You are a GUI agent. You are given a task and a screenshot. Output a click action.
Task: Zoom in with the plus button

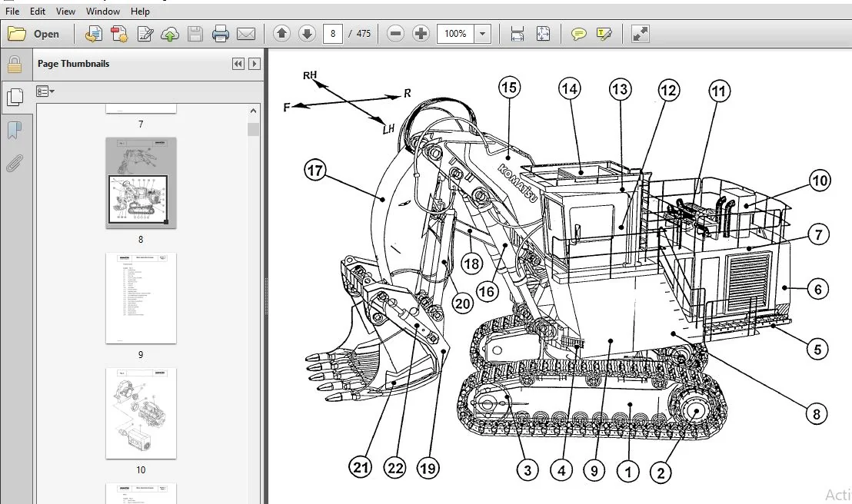click(x=421, y=34)
